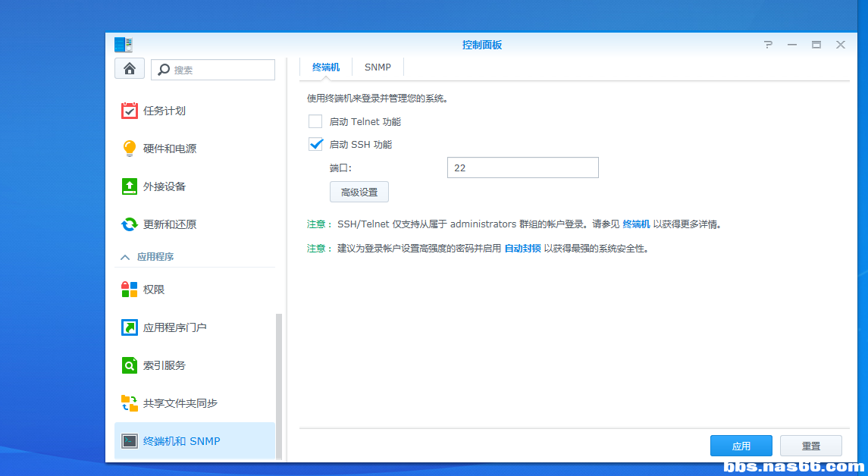Open 外接设备 upload icon

[130, 186]
